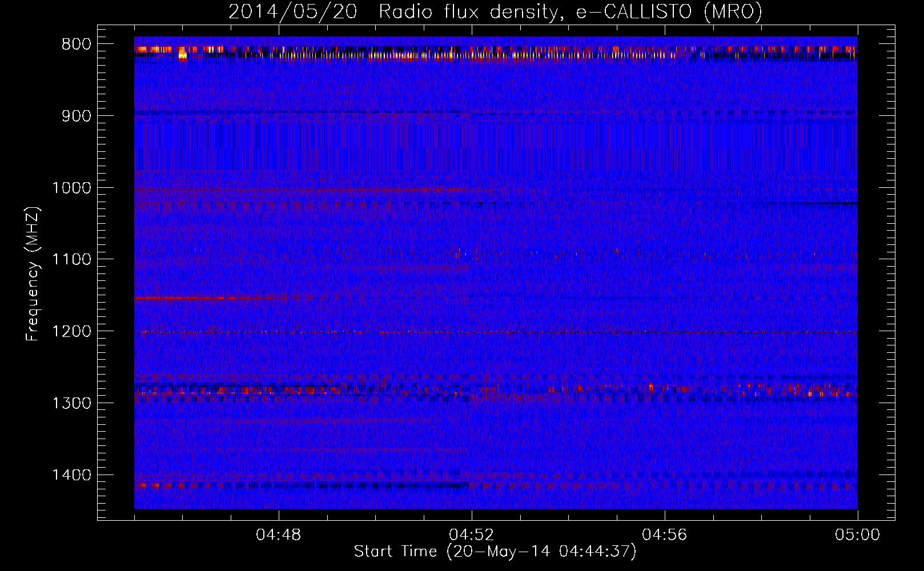This screenshot has width=924, height=571.
Task: Click the plot title '2014/05/20 Radio flux density'
Action: pos(495,12)
